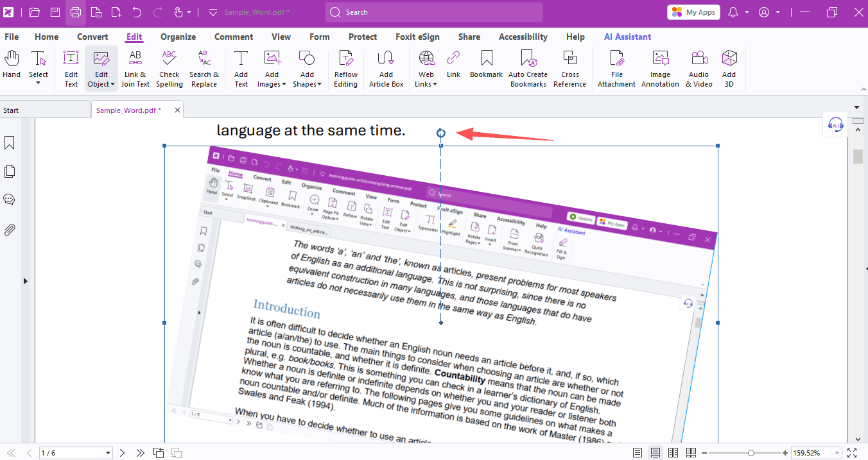The image size is (868, 460).
Task: Click the My Apps button
Action: pos(693,12)
